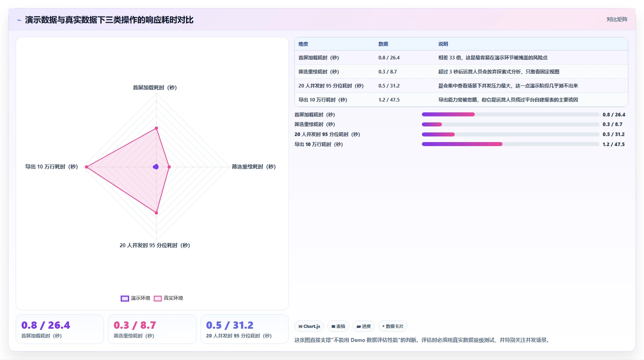644x360 pixels.
Task: Click the footer summary sentence about Demo 数据
Action: 423,340
